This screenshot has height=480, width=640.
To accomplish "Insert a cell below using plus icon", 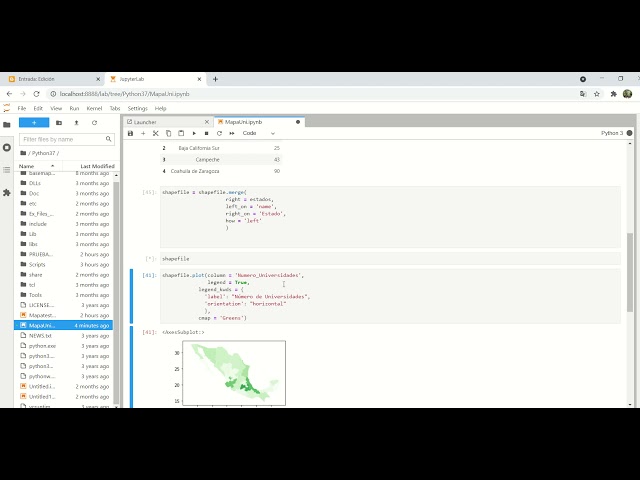I will 143,133.
